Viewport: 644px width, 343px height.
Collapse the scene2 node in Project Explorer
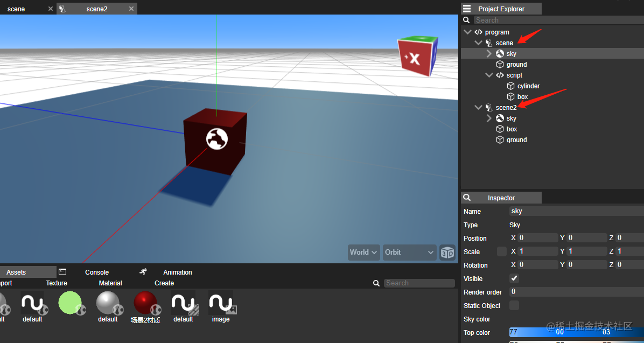click(x=478, y=107)
